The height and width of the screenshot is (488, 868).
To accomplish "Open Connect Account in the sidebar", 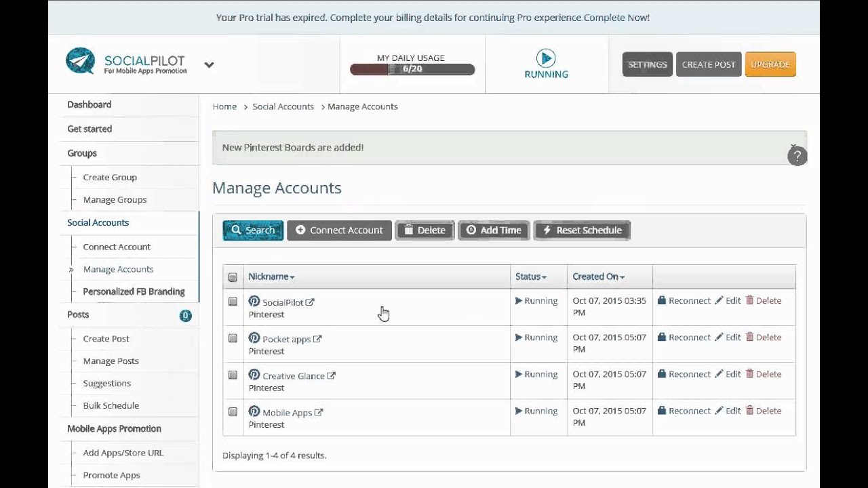I will pos(117,247).
